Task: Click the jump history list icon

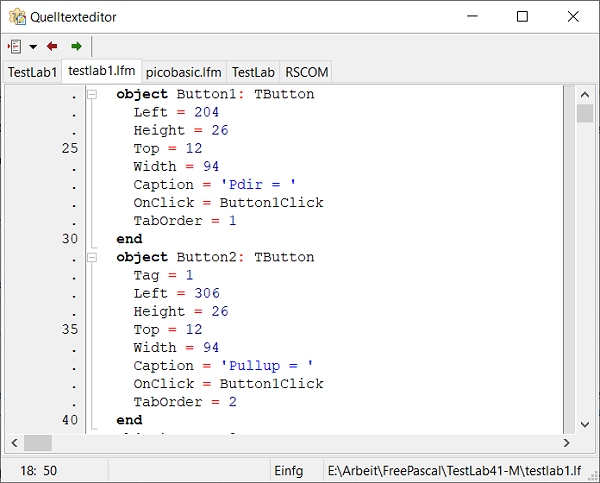Action: (15, 46)
